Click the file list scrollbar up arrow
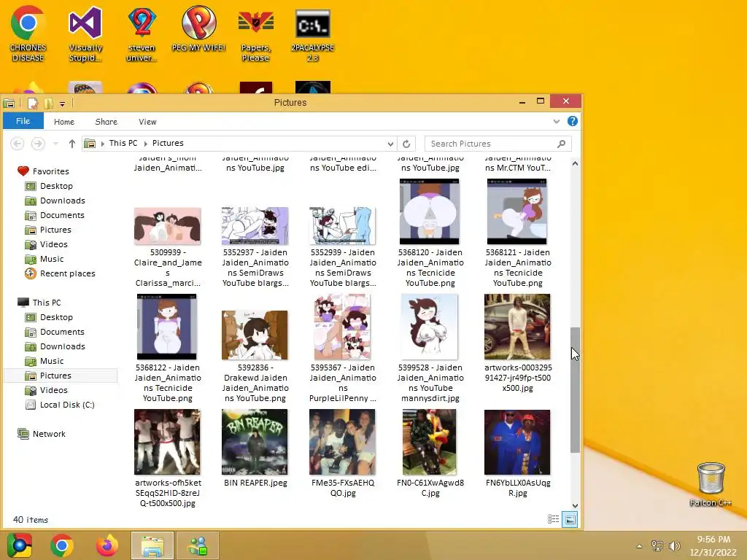The image size is (747, 560). [575, 164]
